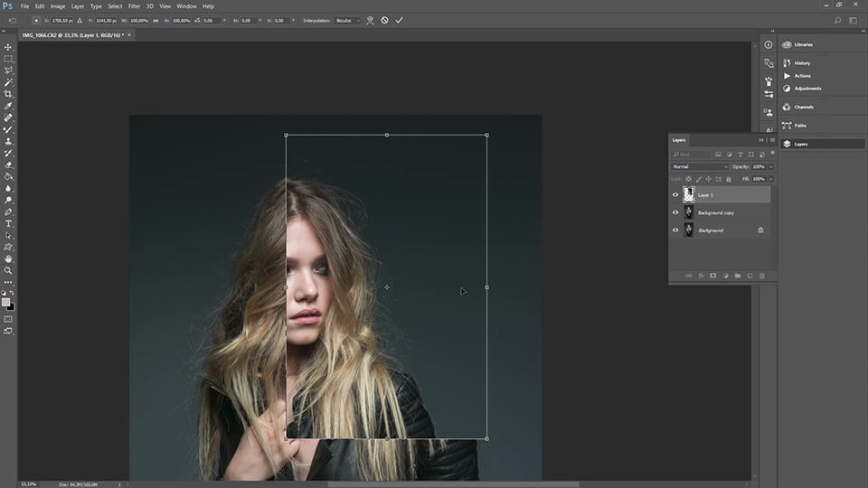Select the Lasso tool
Screen dimensions: 868x488
click(x=8, y=70)
